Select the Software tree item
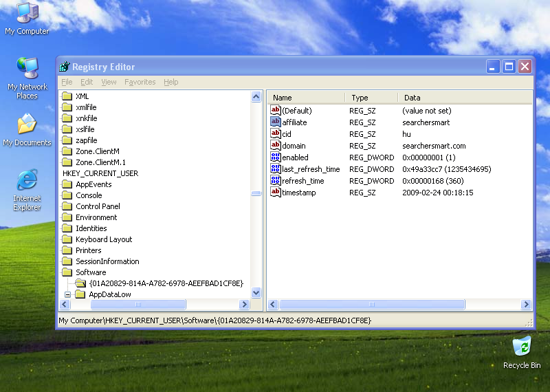Screen dimensions: 550x392 click(91, 272)
